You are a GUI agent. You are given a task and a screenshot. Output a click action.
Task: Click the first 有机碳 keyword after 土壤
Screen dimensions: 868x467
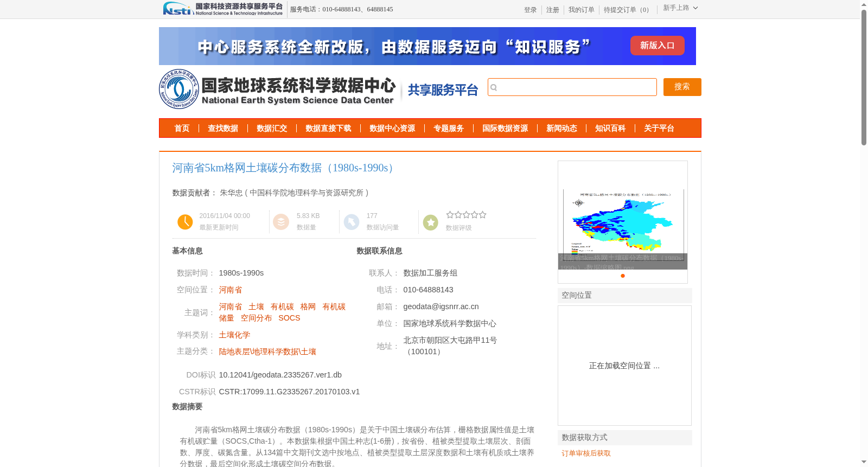(282, 307)
